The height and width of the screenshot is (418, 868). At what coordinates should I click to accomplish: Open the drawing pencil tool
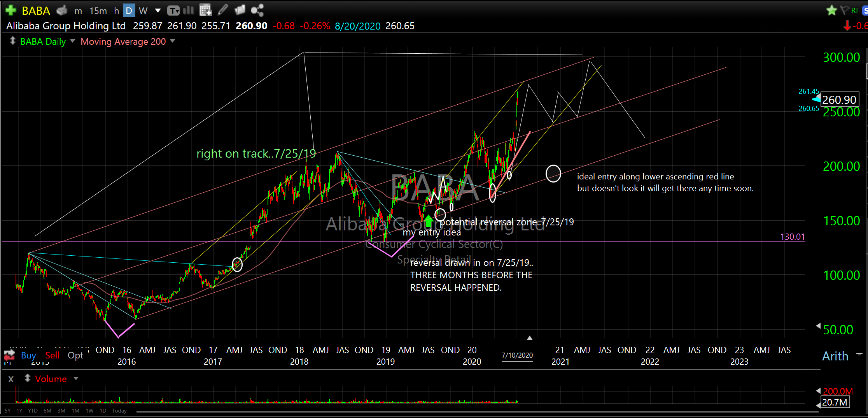pos(223,10)
